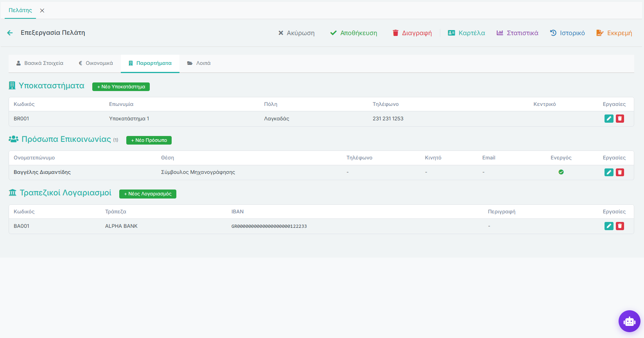Image resolution: width=644 pixels, height=338 pixels.
Task: Delete the customer using Διαγραφή
Action: [412, 33]
